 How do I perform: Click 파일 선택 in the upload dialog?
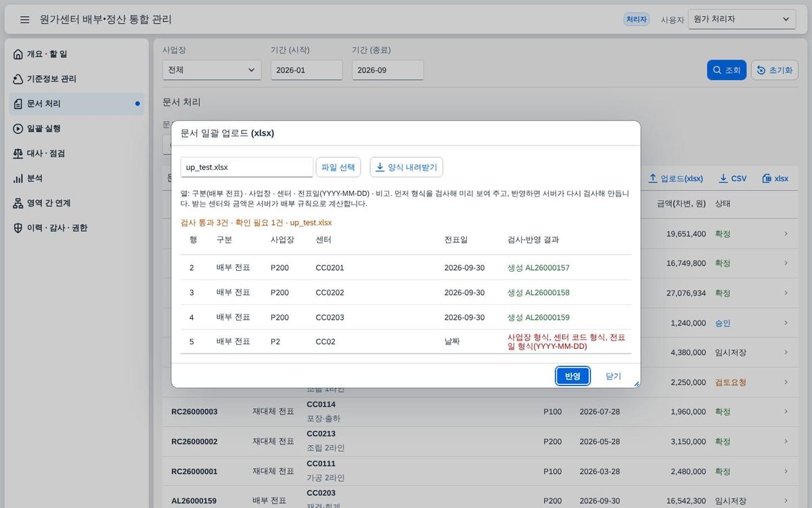[338, 167]
